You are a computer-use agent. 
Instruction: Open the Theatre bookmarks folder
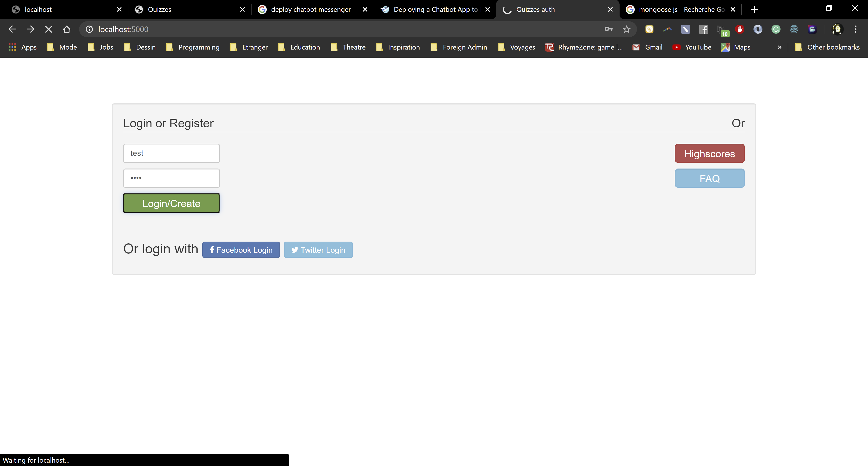point(348,47)
